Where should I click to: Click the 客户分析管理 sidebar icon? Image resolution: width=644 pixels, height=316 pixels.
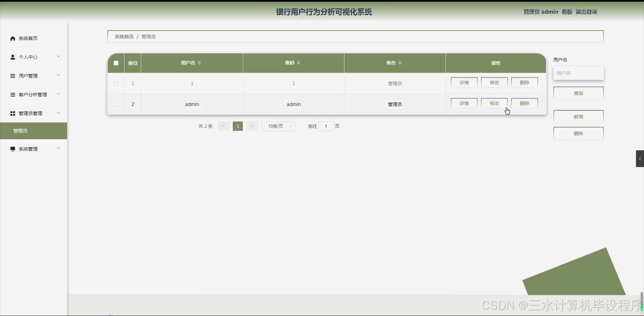click(x=12, y=95)
